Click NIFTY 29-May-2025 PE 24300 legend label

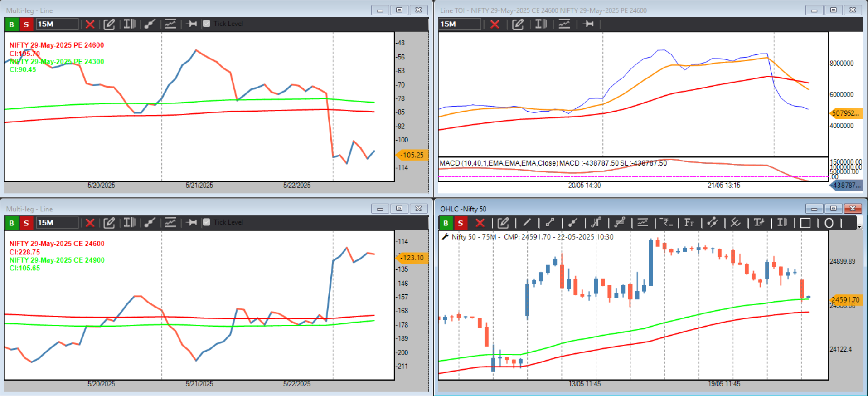(57, 61)
